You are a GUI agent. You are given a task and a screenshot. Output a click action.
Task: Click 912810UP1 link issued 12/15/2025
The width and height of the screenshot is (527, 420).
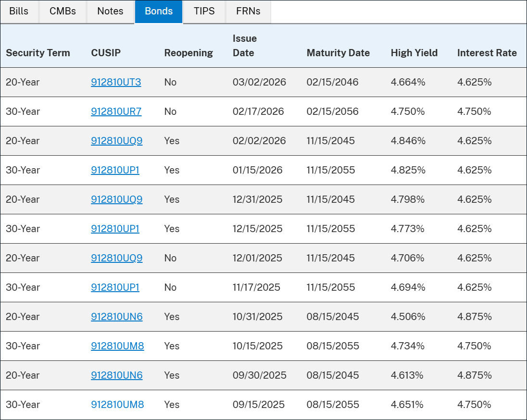pos(115,229)
